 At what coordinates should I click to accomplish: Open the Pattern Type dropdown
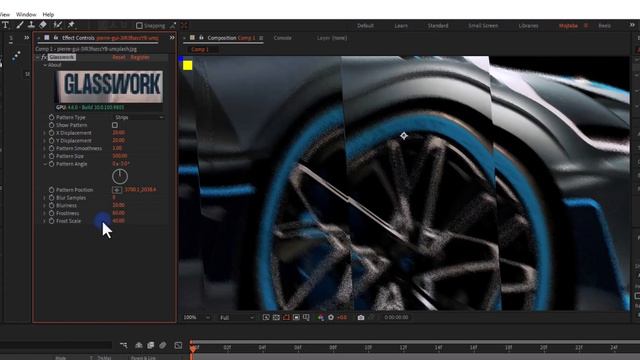click(x=139, y=117)
